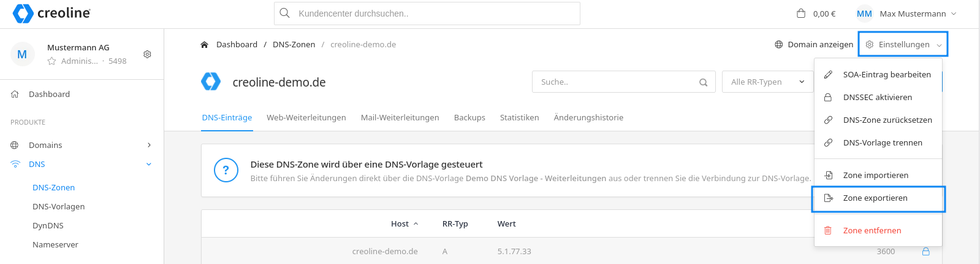
Task: Click the trash icon beside Zone entfernen
Action: tap(828, 230)
